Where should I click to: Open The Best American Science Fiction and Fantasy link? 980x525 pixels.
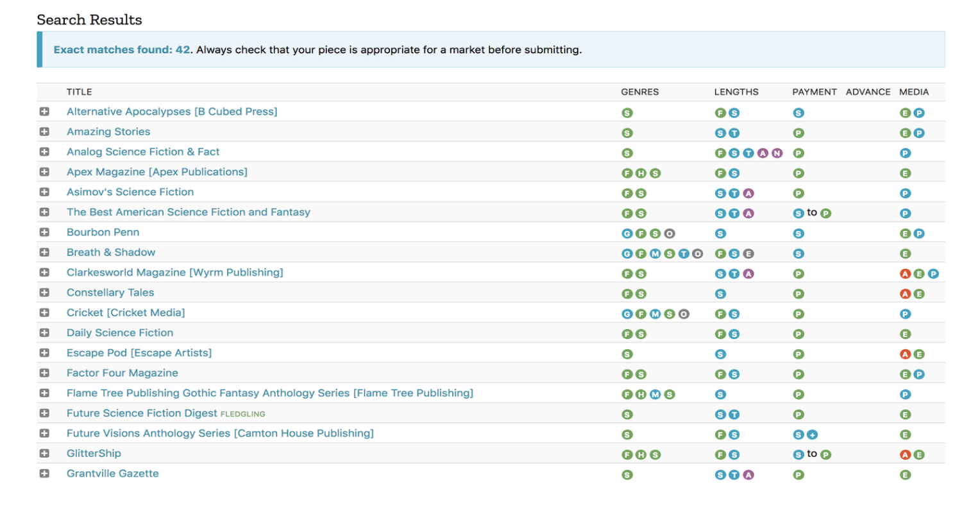pyautogui.click(x=189, y=212)
